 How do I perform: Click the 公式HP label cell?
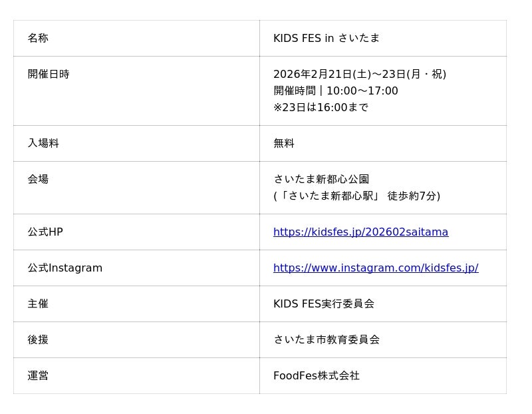[45, 232]
